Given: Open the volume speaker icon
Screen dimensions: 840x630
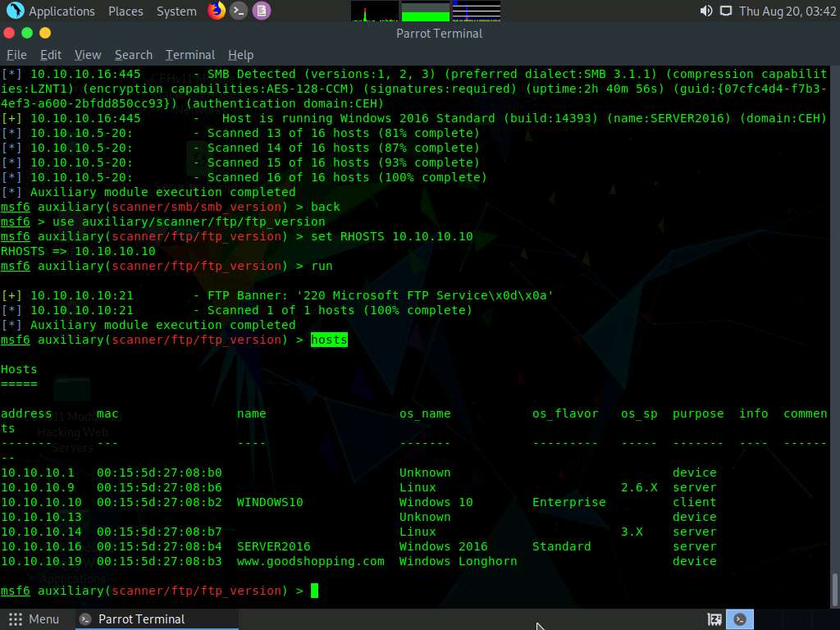Looking at the screenshot, I should (706, 11).
